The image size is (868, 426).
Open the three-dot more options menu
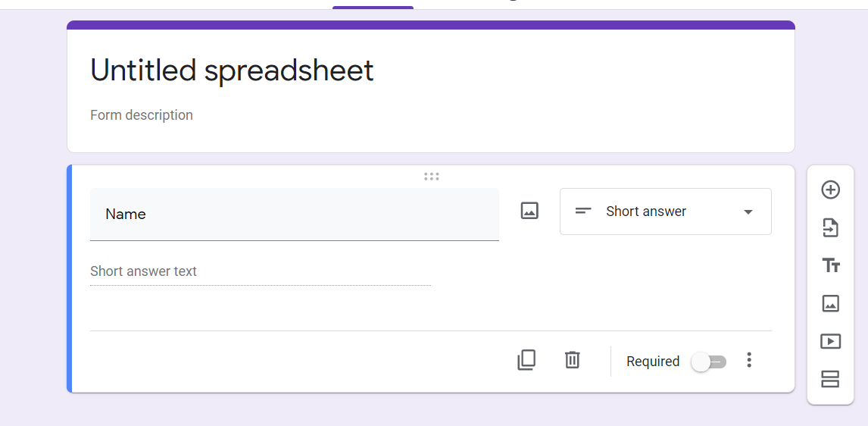(749, 360)
